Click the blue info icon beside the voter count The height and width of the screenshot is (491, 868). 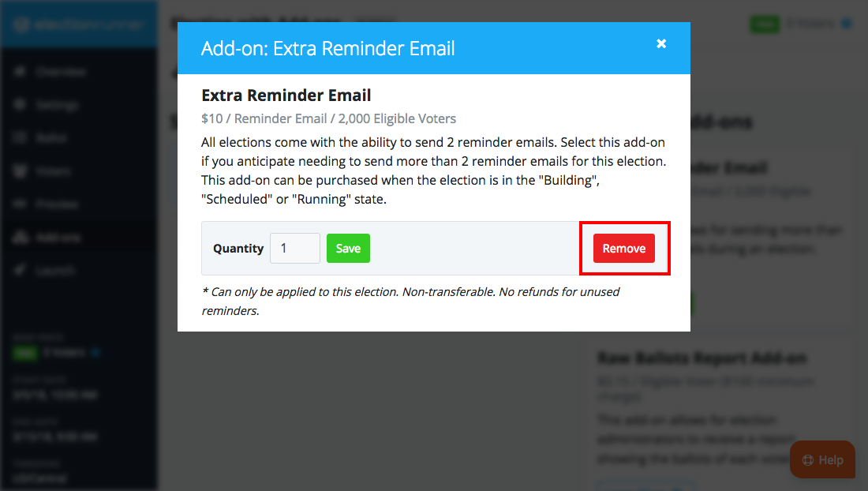[x=847, y=24]
